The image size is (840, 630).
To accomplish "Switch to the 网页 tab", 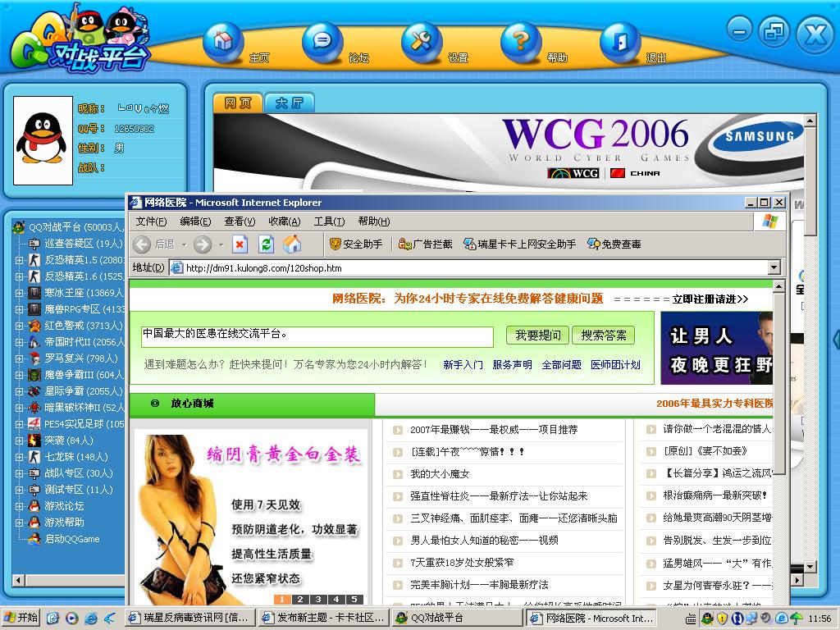I will 238,103.
